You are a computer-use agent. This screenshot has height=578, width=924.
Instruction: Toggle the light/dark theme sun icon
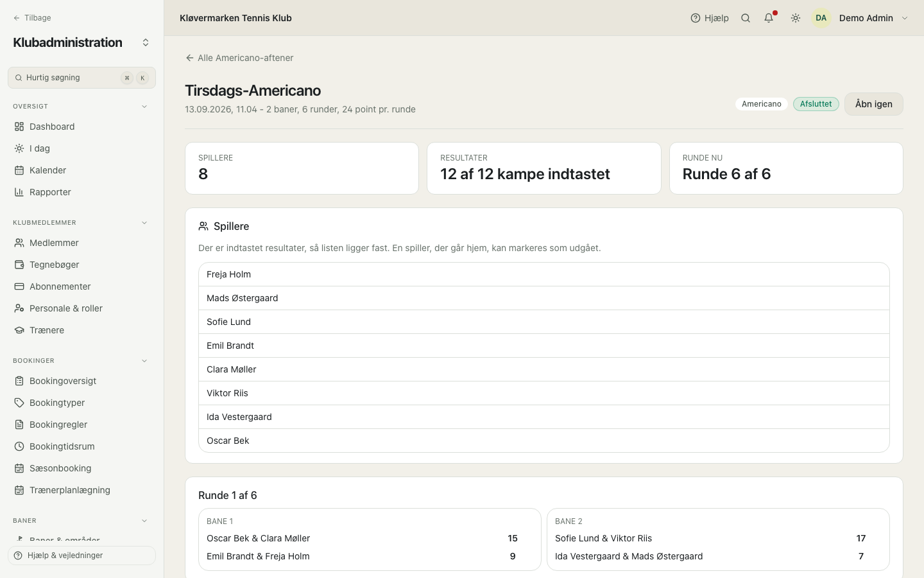point(796,18)
